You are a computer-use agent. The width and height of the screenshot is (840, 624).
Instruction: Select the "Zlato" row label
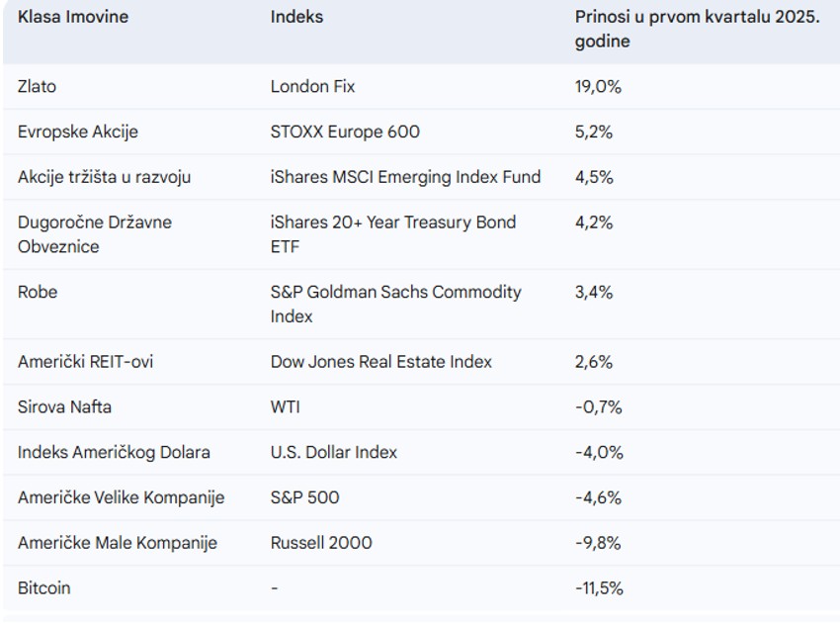[x=38, y=87]
